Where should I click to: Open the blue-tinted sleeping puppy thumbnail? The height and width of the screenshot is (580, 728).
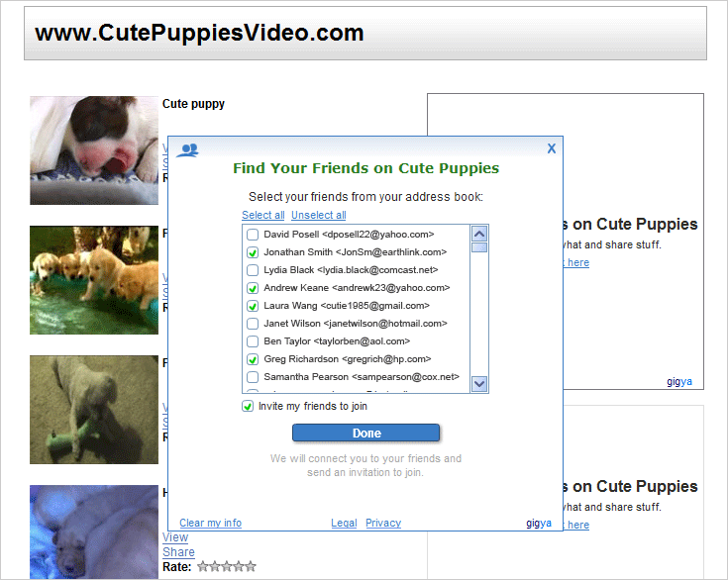(94, 532)
